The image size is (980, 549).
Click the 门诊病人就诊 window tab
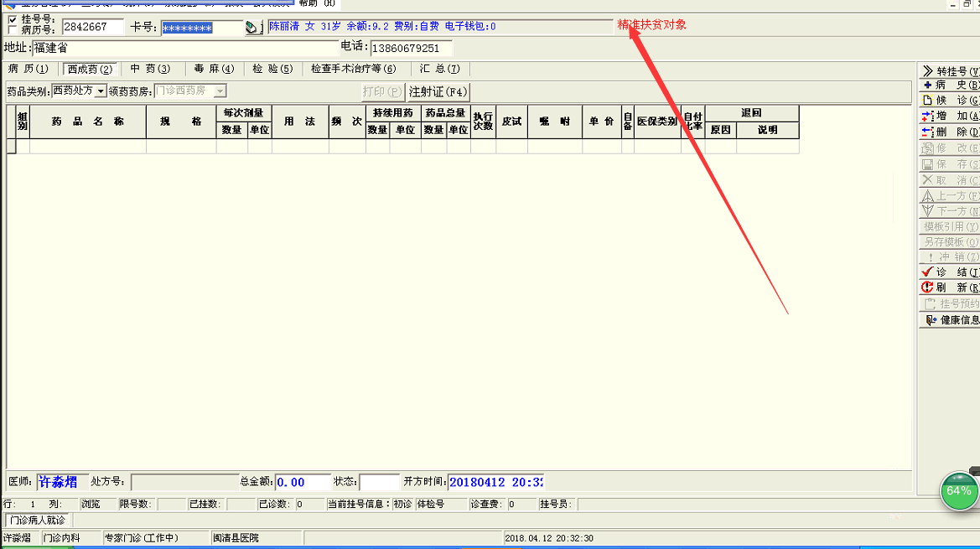click(38, 520)
